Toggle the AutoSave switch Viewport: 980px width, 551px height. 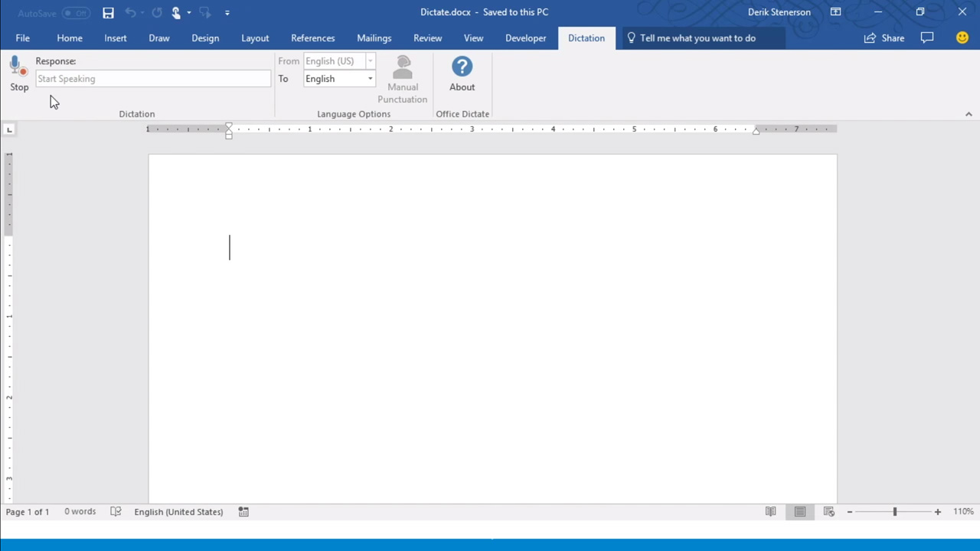pos(75,13)
